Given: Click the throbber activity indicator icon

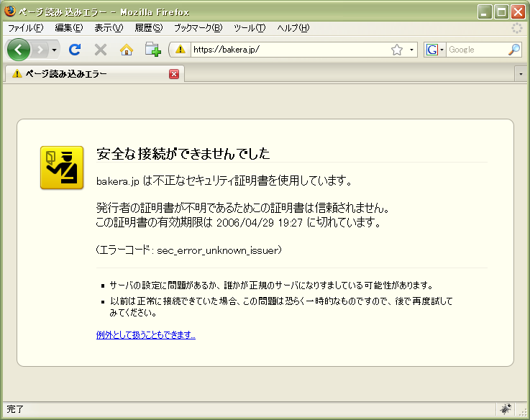Looking at the screenshot, I should point(517,28).
